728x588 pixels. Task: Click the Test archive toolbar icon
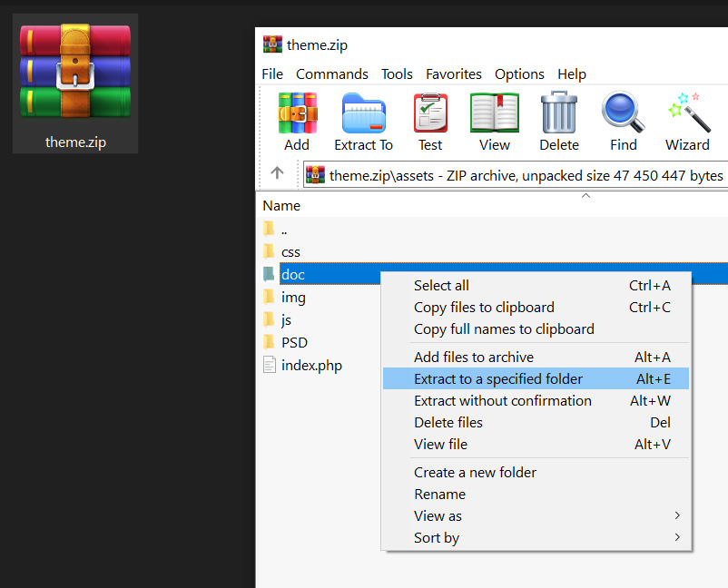pos(430,113)
